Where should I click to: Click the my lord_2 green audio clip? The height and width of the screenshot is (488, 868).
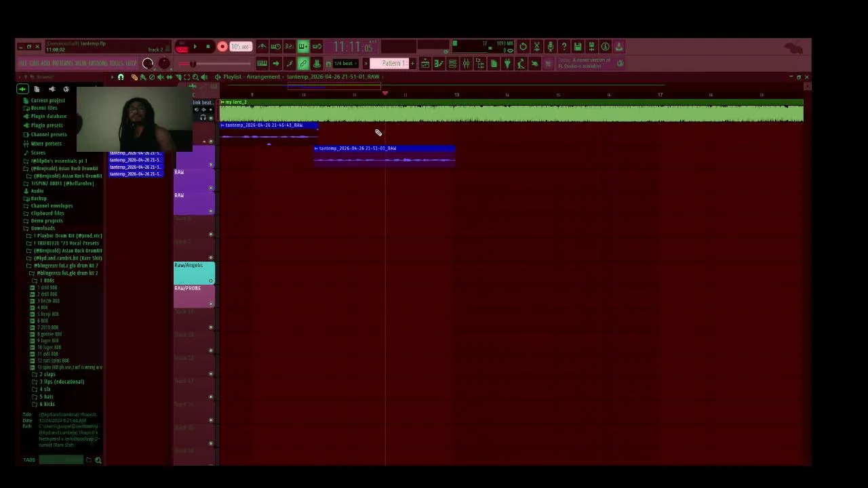pyautogui.click(x=511, y=110)
